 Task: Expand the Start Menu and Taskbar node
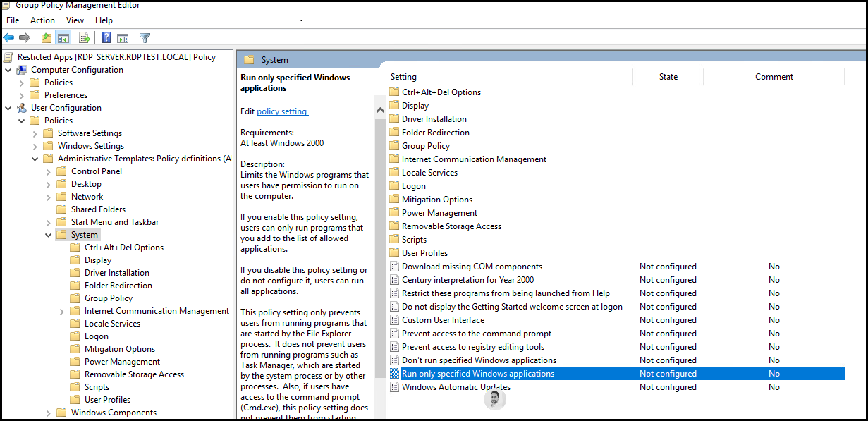48,222
